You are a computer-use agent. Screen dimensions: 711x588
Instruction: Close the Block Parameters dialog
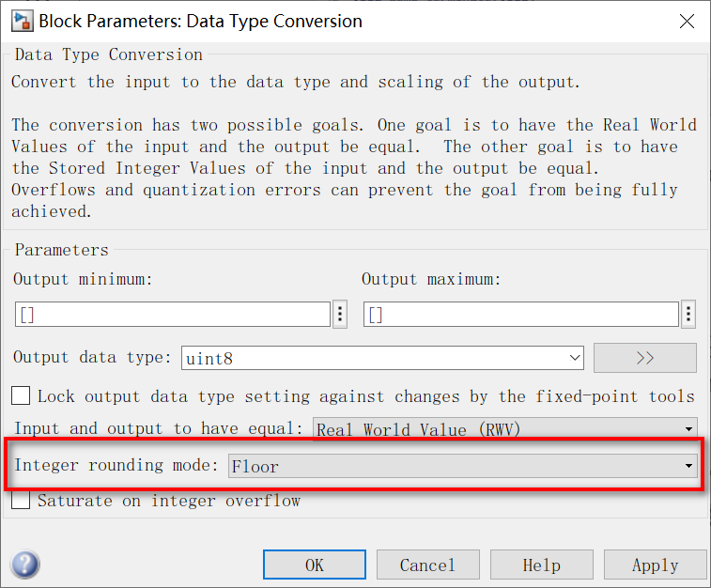687,22
